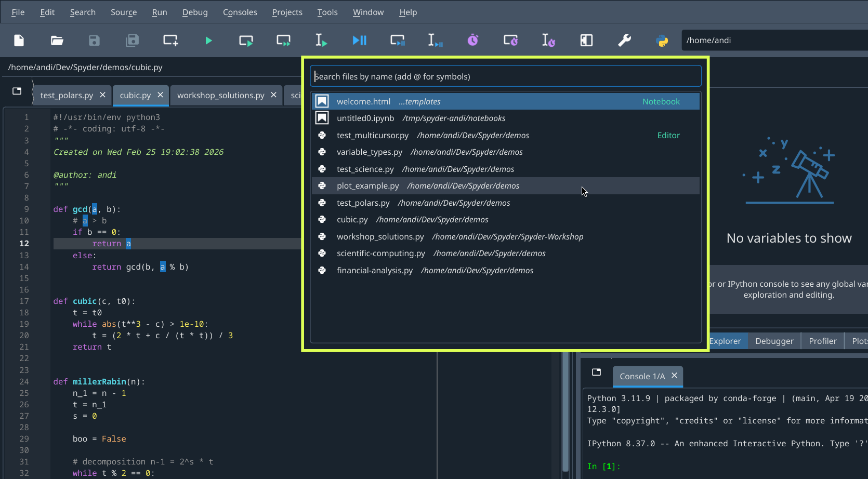Save all open files
Viewport: 868px width, 479px height.
[132, 41]
